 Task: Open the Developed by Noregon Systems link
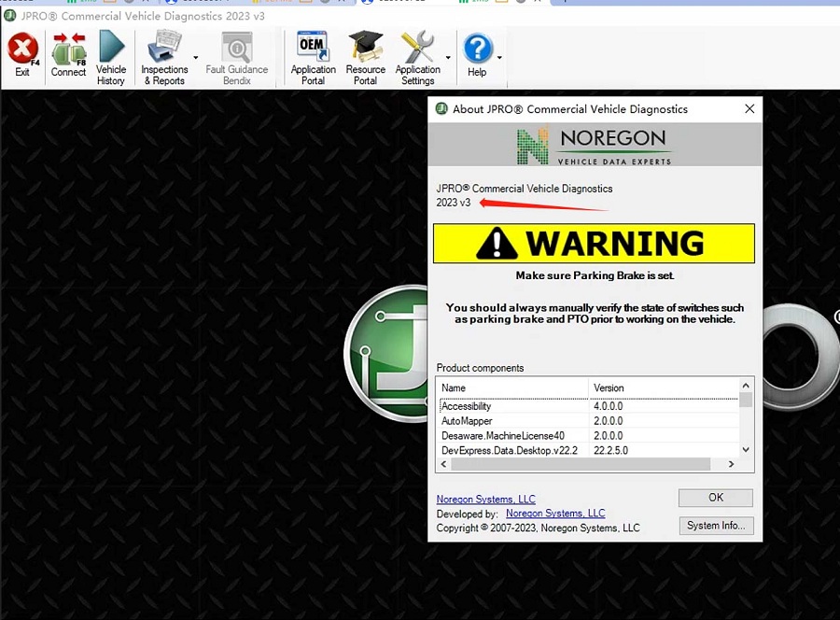coord(555,513)
